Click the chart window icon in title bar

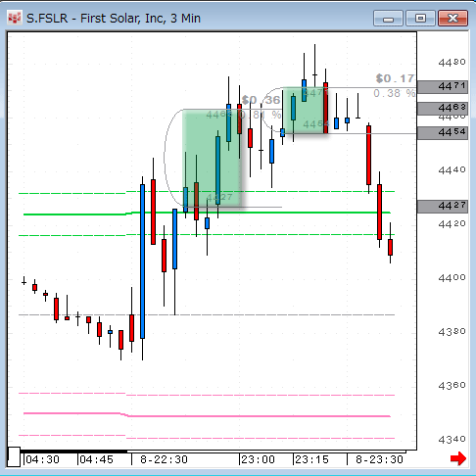coord(15,19)
